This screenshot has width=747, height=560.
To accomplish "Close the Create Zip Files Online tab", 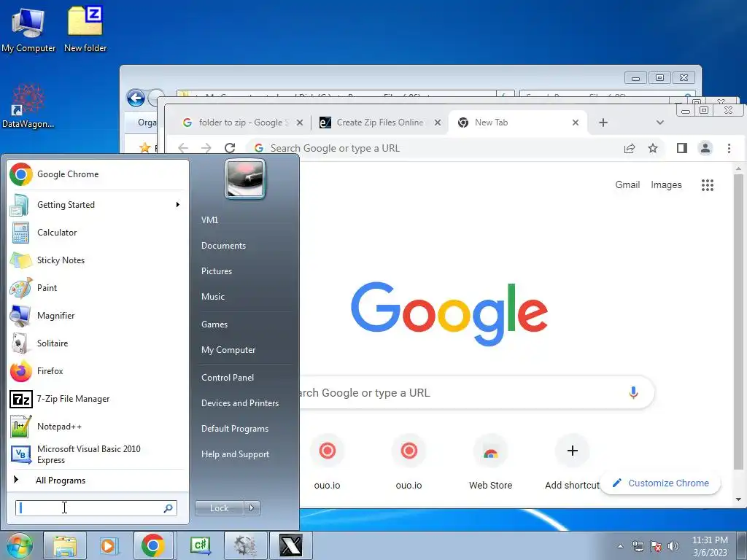I will pos(438,122).
